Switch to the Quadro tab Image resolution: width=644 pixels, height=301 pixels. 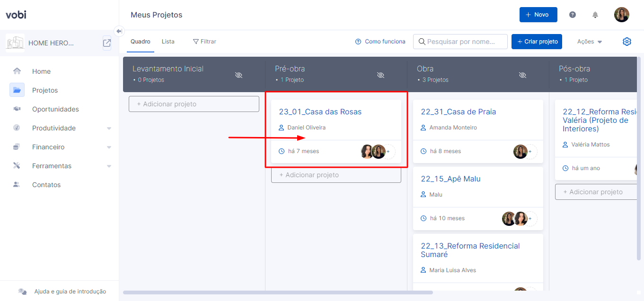click(x=141, y=42)
